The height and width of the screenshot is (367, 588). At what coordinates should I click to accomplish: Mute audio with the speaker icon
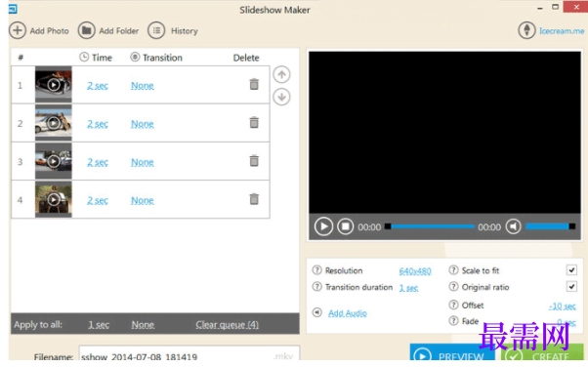[513, 226]
